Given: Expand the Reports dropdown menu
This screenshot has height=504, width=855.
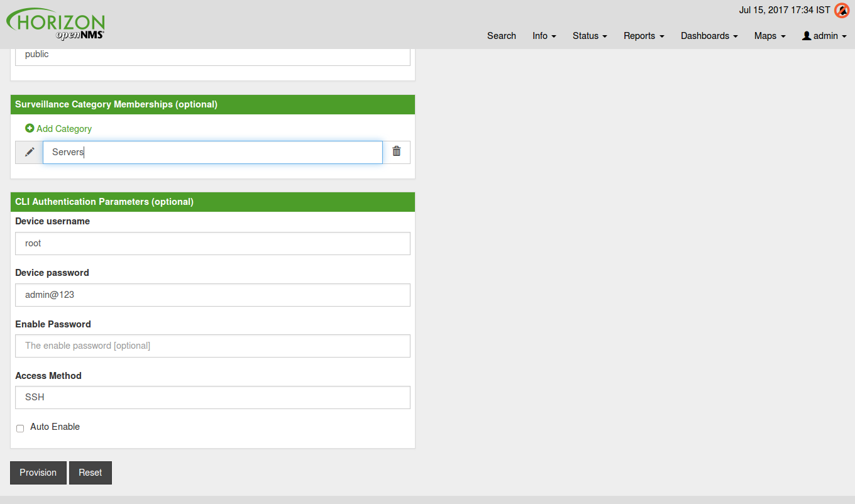Looking at the screenshot, I should point(644,36).
